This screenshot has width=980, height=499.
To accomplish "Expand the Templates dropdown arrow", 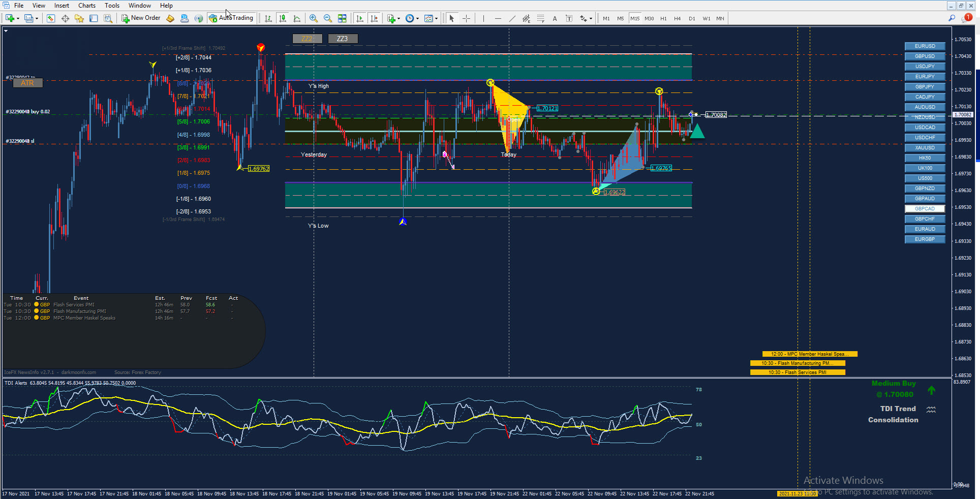I will tap(437, 19).
